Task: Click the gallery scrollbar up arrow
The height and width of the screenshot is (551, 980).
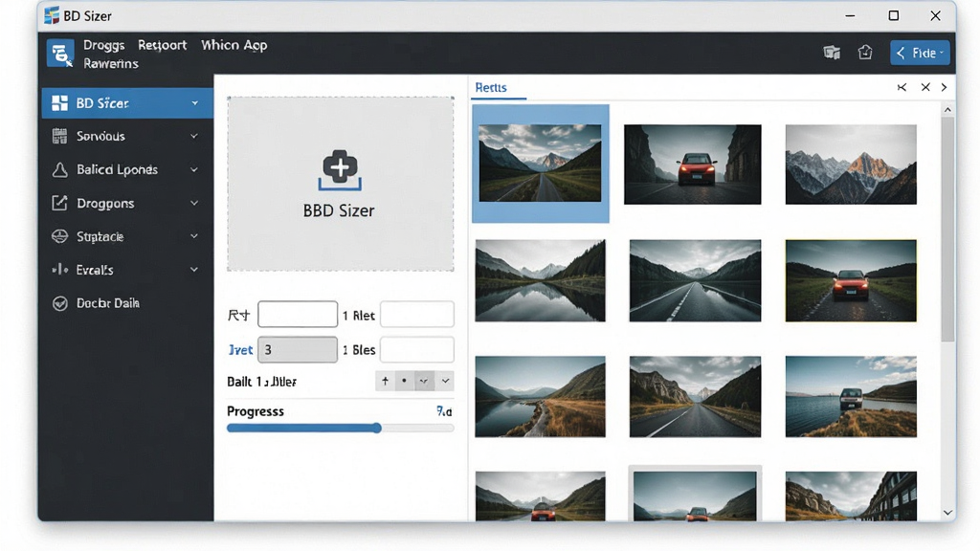Action: (x=947, y=110)
